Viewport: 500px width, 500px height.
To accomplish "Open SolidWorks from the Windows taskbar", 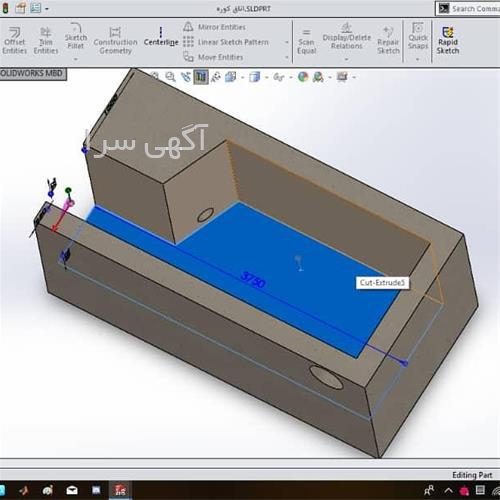I will (x=120, y=490).
